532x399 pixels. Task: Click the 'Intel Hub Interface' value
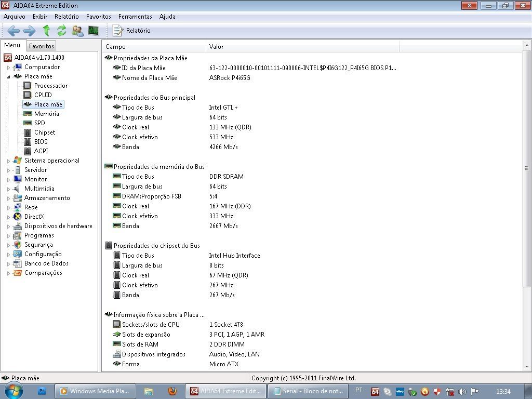(x=234, y=256)
